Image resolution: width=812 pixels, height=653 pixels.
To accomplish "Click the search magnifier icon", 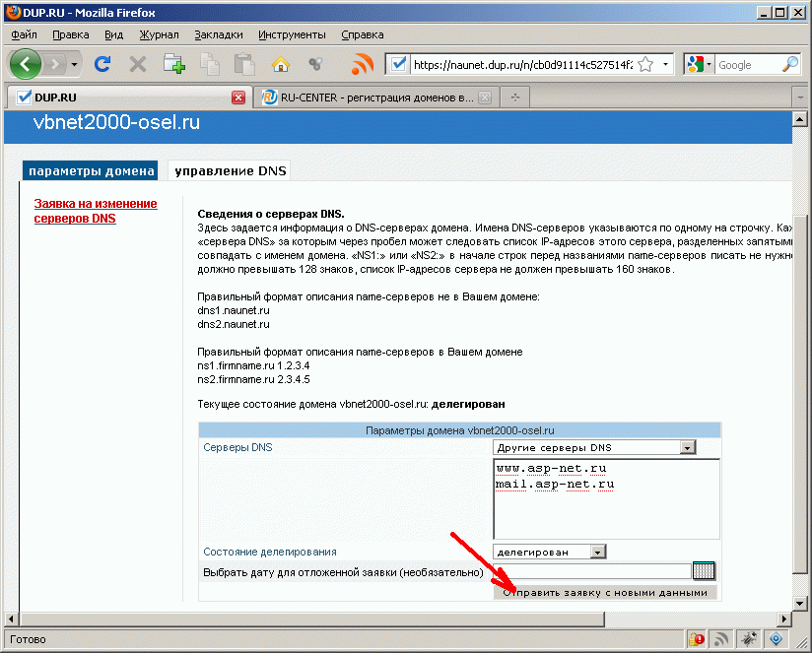I will (x=790, y=65).
